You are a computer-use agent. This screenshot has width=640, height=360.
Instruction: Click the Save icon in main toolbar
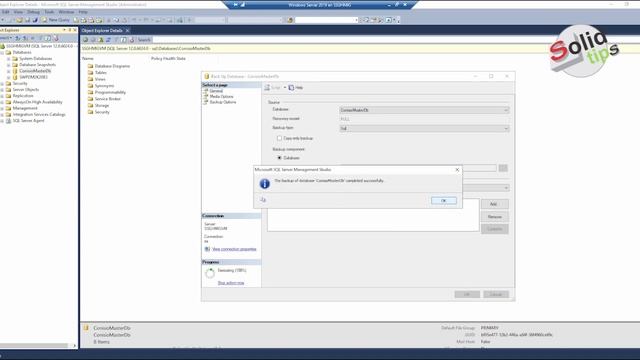[27, 20]
